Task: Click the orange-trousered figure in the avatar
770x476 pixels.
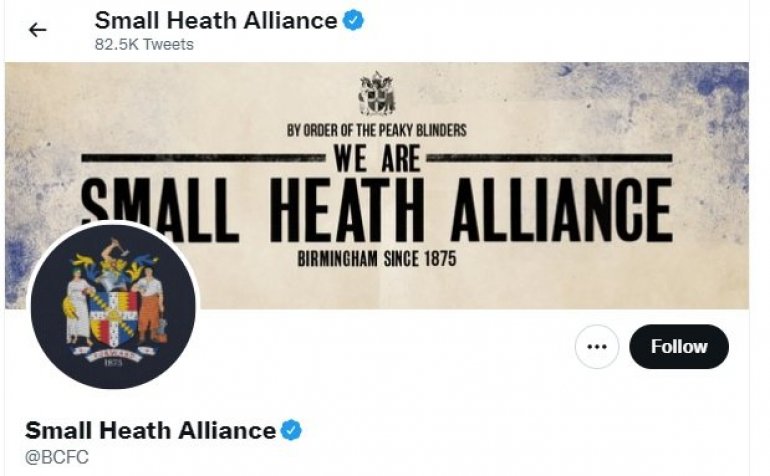Action: [151, 307]
